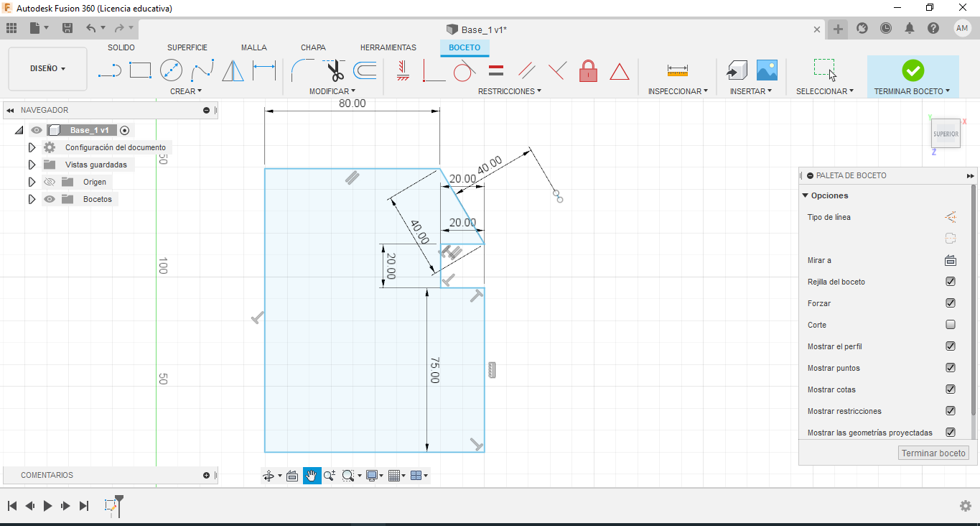
Task: Click the window Select tool icon
Action: tap(825, 70)
